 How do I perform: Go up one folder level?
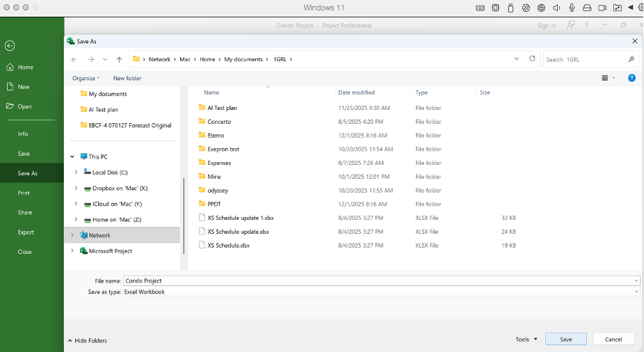click(x=119, y=60)
